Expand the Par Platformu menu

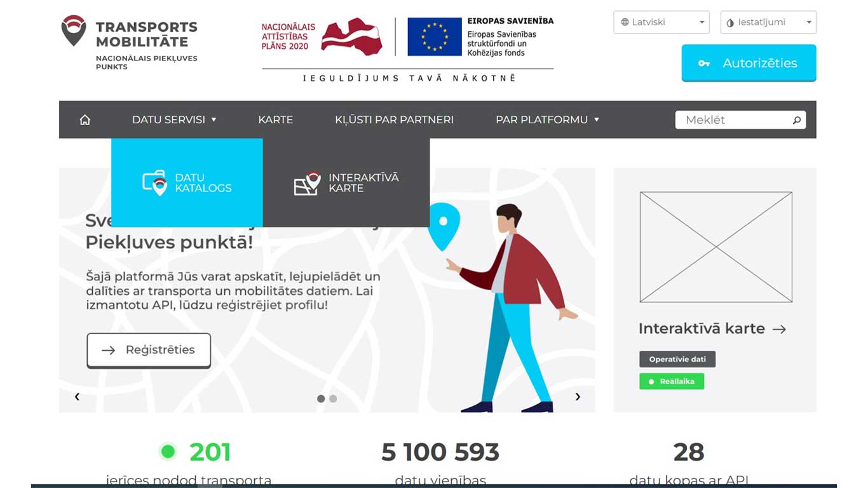[x=547, y=119]
